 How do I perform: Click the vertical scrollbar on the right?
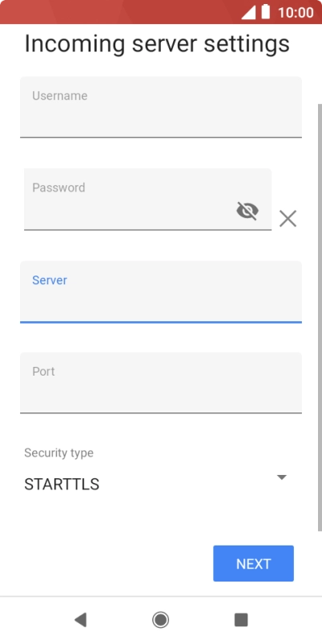[320, 317]
